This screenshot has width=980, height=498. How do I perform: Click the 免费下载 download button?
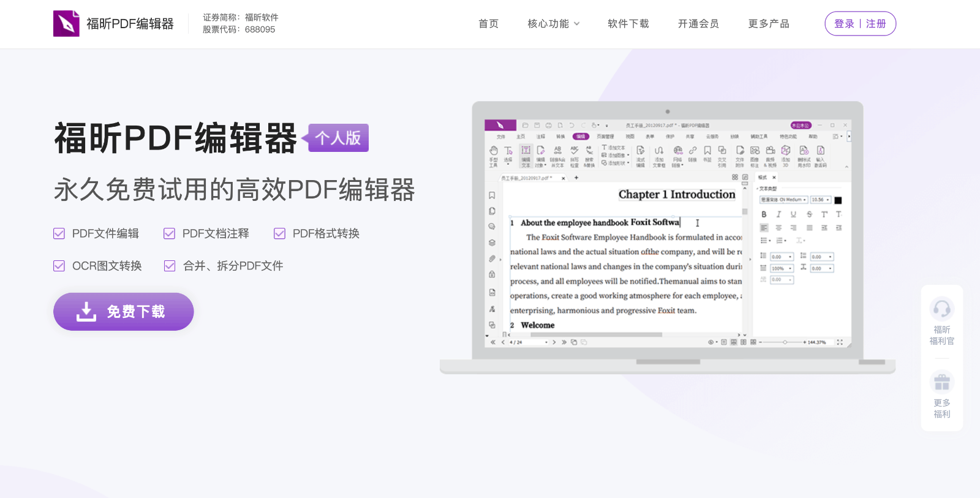point(124,312)
